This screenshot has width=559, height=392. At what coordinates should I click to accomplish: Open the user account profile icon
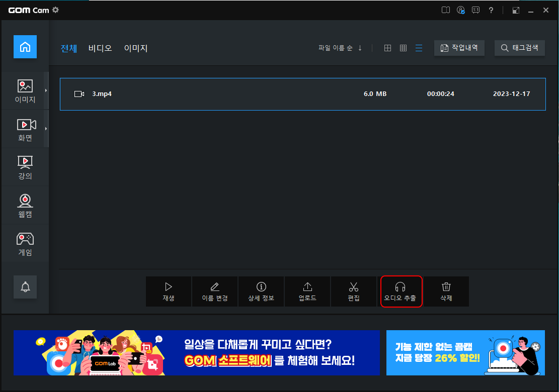pyautogui.click(x=461, y=10)
